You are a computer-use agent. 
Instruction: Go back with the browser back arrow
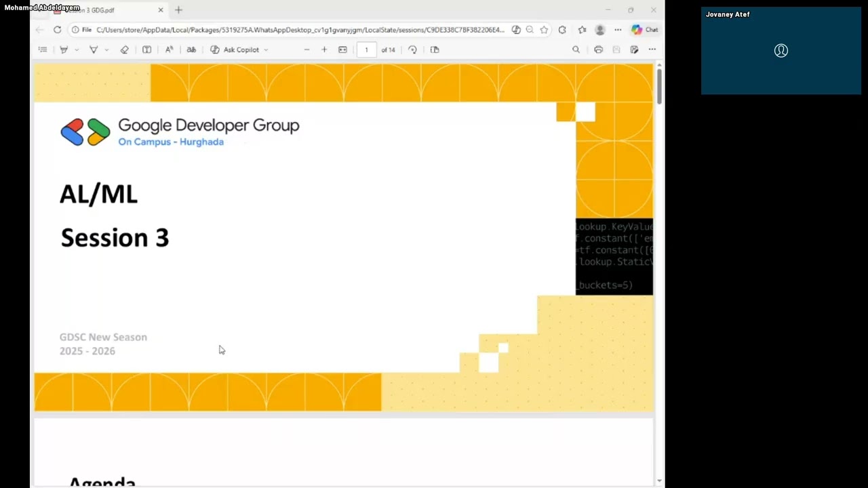pyautogui.click(x=39, y=30)
